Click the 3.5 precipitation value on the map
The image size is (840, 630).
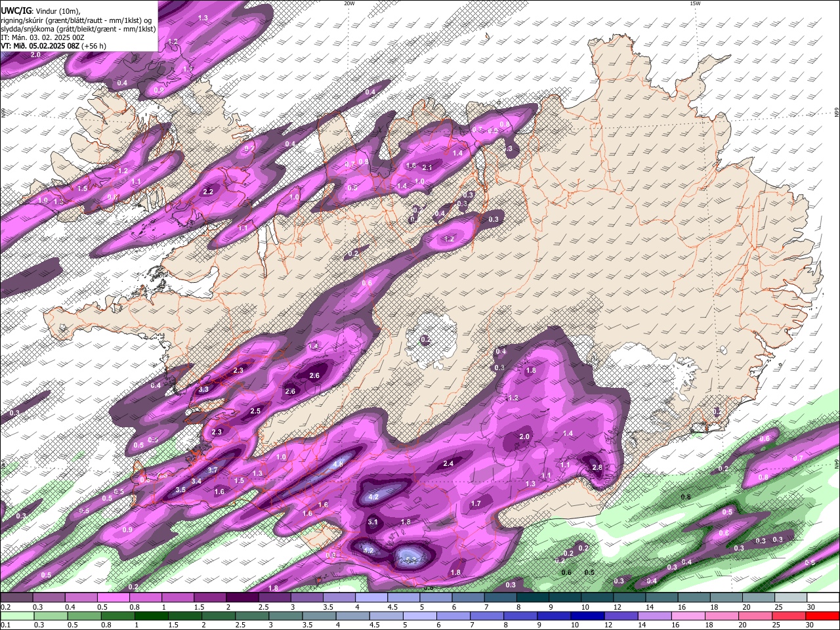180,490
